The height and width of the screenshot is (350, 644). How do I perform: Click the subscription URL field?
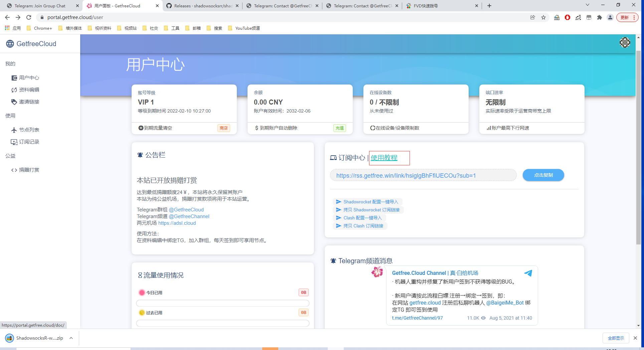(x=423, y=175)
